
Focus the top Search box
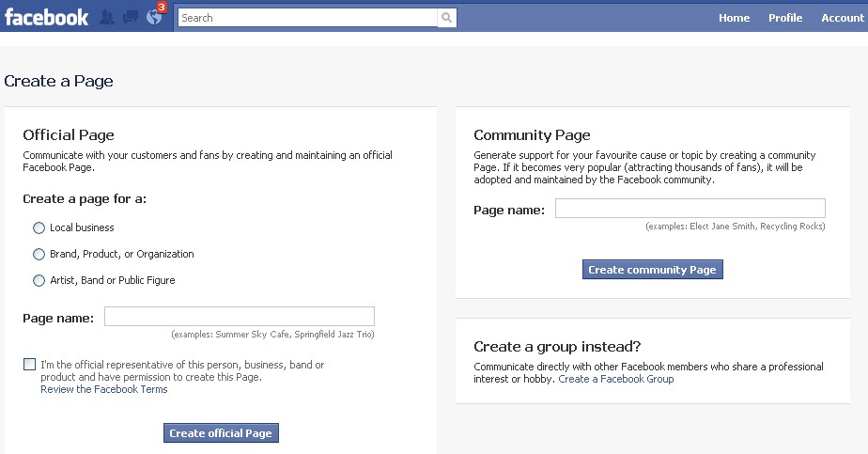click(307, 18)
